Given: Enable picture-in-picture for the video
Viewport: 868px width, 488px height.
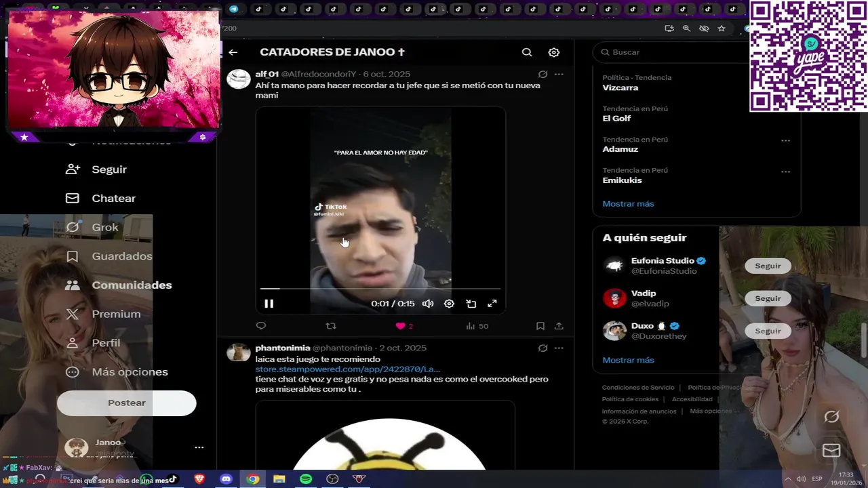Looking at the screenshot, I should pos(471,304).
